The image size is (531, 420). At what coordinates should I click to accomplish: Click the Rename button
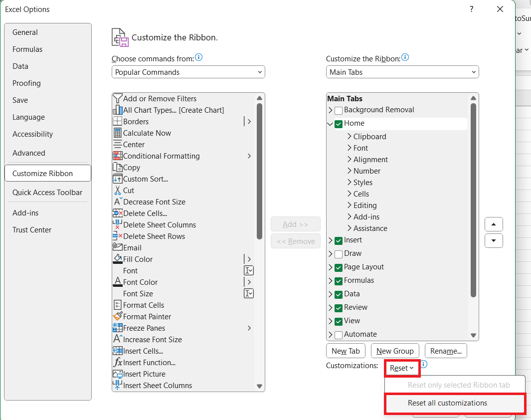click(x=446, y=351)
